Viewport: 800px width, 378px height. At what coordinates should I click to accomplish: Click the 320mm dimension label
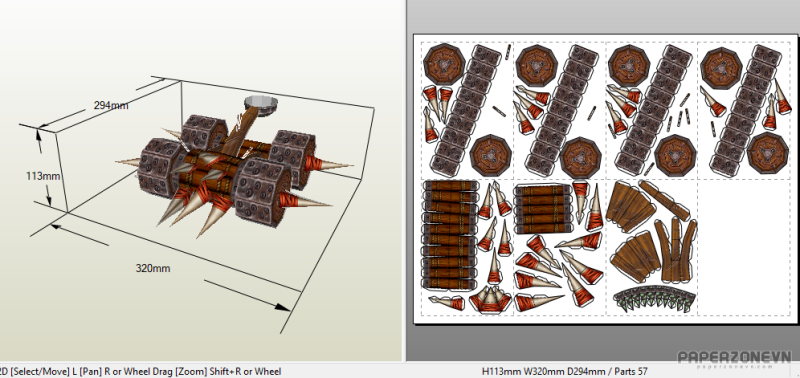tap(153, 268)
